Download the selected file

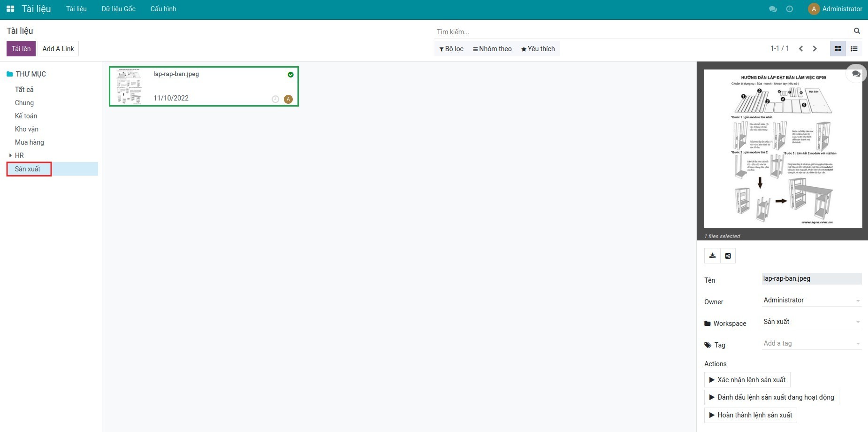point(712,256)
